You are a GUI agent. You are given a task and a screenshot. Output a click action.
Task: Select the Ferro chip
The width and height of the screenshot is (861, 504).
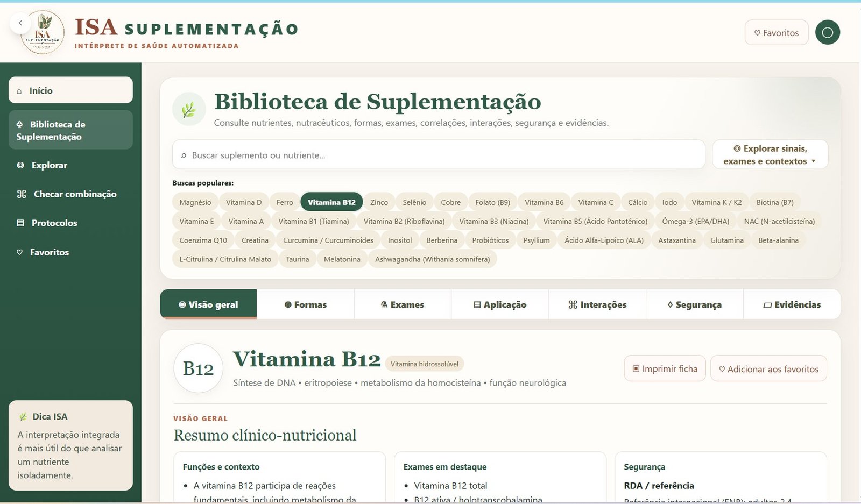coord(285,202)
